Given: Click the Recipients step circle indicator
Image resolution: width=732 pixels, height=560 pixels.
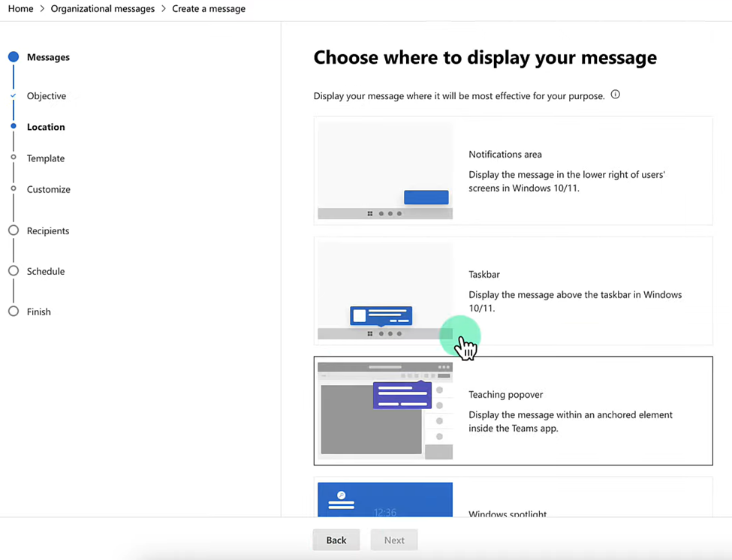Looking at the screenshot, I should tap(14, 230).
